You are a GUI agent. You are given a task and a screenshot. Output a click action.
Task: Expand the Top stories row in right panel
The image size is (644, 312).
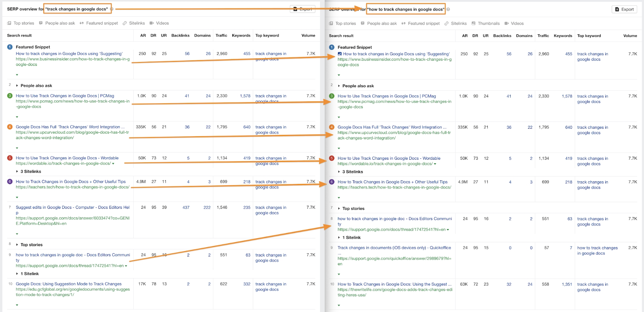point(339,209)
